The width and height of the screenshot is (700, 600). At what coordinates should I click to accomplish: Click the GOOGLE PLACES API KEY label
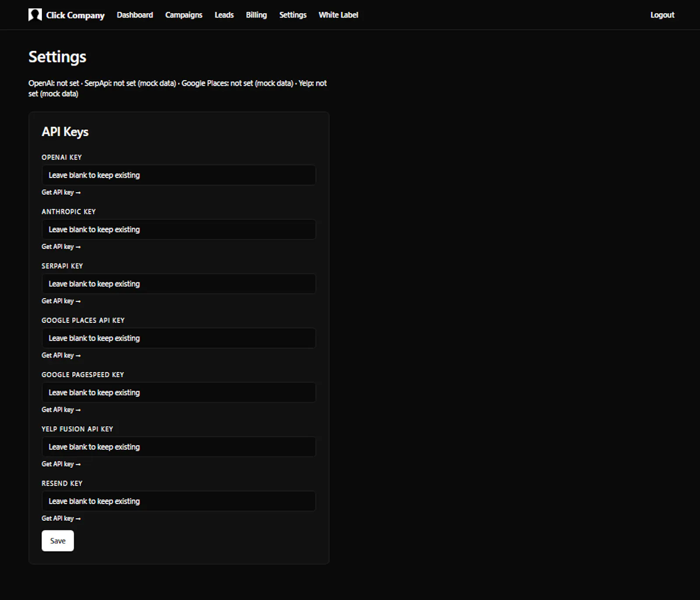(83, 320)
